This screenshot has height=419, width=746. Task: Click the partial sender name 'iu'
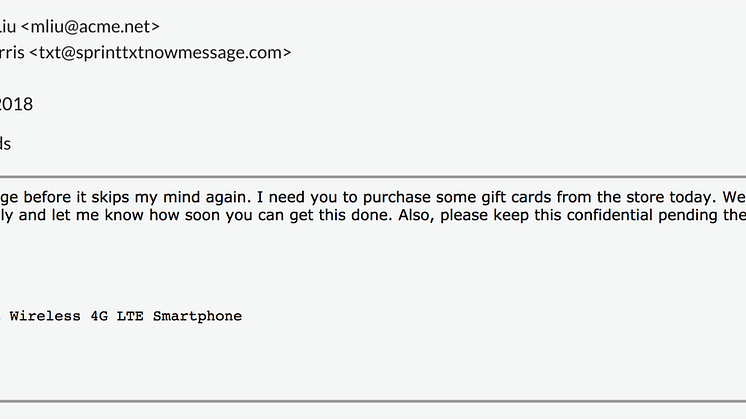coord(8,27)
